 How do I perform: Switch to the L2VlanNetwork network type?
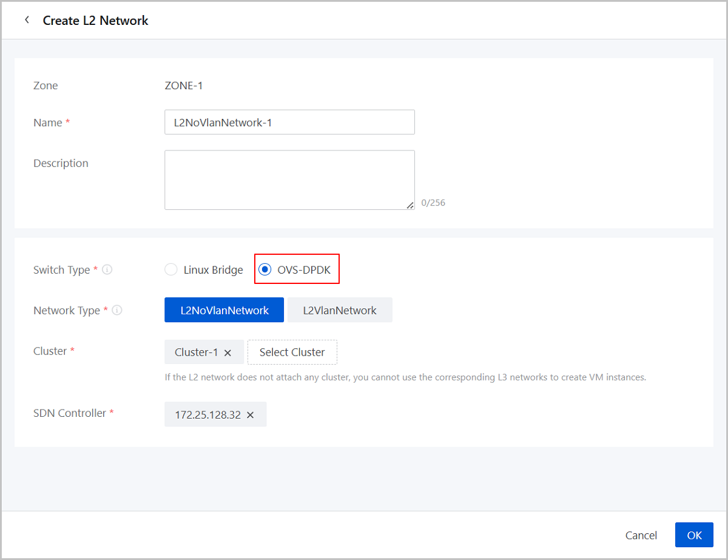pyautogui.click(x=340, y=310)
